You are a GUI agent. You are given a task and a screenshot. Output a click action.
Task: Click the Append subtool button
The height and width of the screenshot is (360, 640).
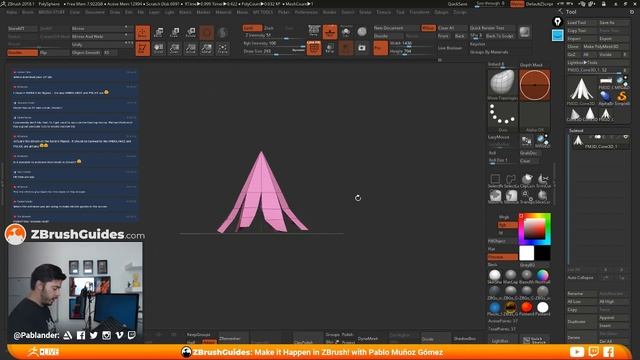(614, 318)
